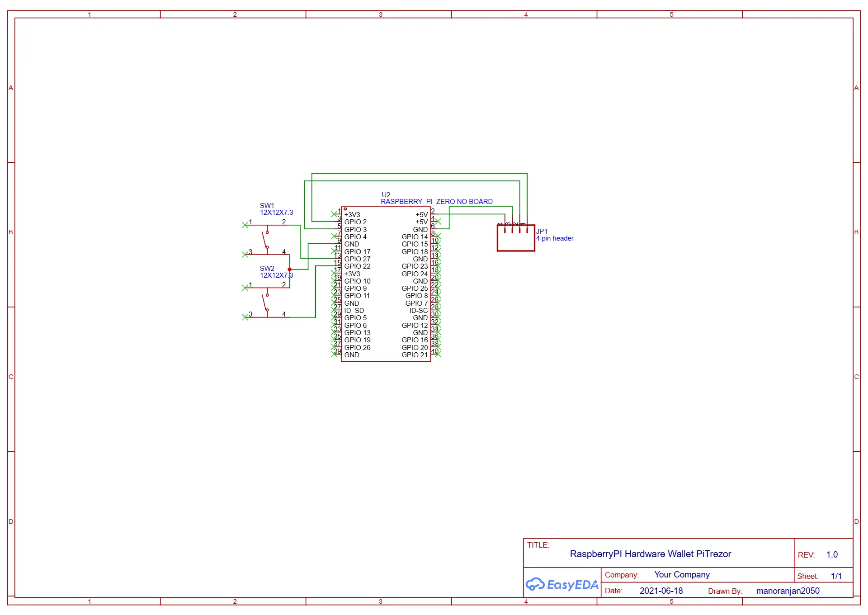Select the SW1 designator label
Screen dimensions: 868x615
point(267,206)
